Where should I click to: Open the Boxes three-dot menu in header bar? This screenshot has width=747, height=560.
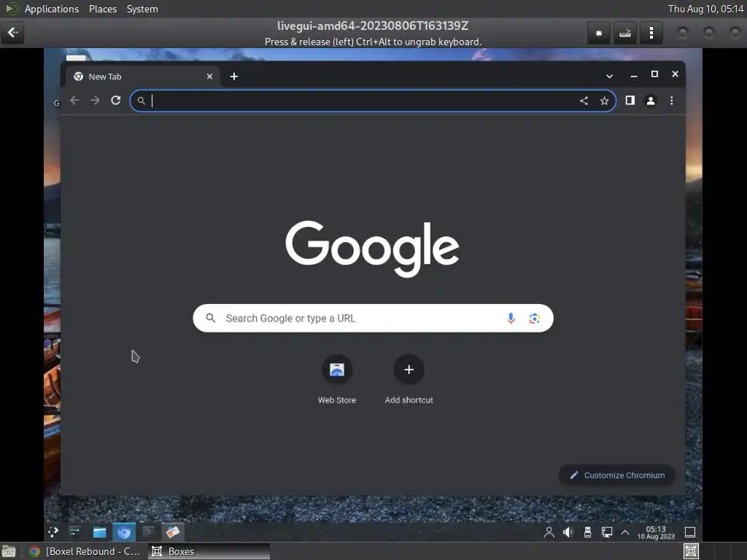pos(651,34)
